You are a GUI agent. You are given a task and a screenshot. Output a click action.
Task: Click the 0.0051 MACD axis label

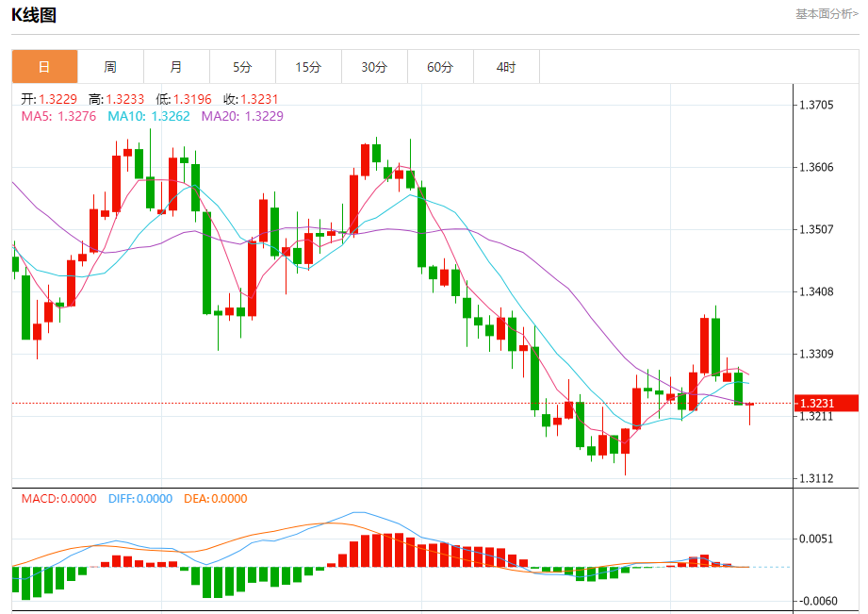816,539
